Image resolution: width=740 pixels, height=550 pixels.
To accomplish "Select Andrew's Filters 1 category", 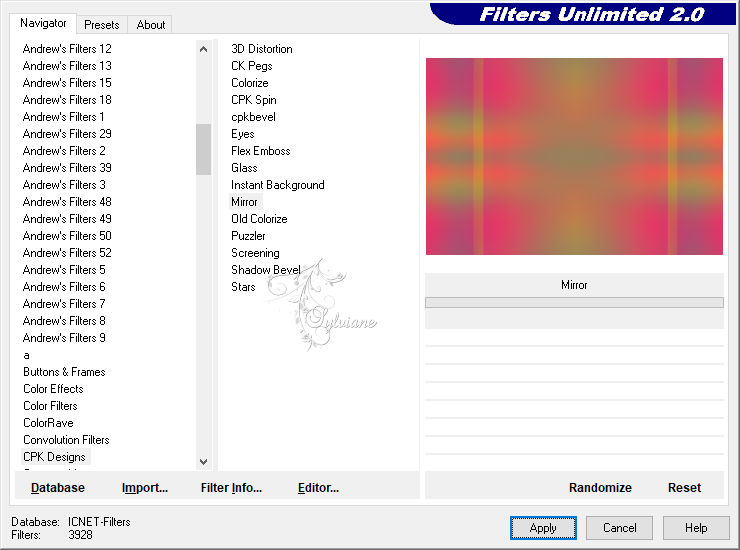I will 63,117.
